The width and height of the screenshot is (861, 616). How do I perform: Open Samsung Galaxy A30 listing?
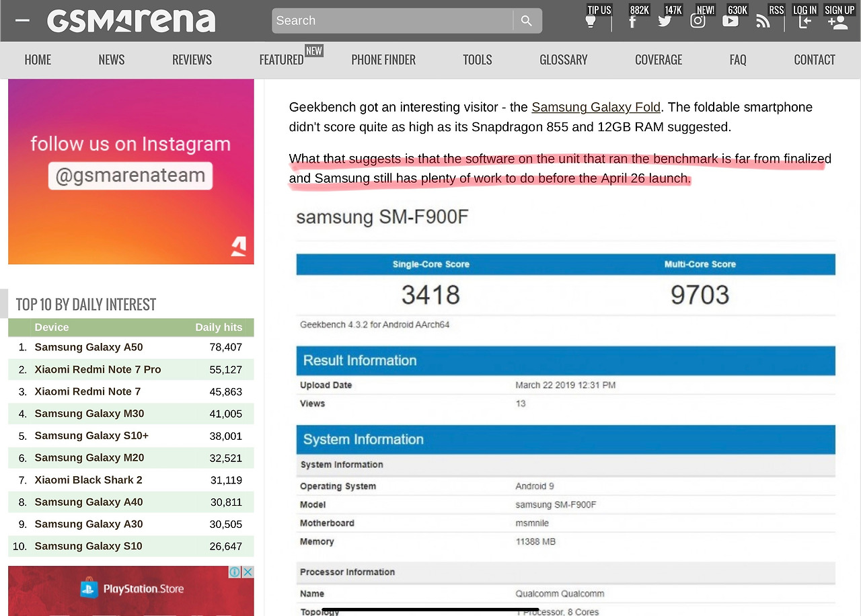89,524
